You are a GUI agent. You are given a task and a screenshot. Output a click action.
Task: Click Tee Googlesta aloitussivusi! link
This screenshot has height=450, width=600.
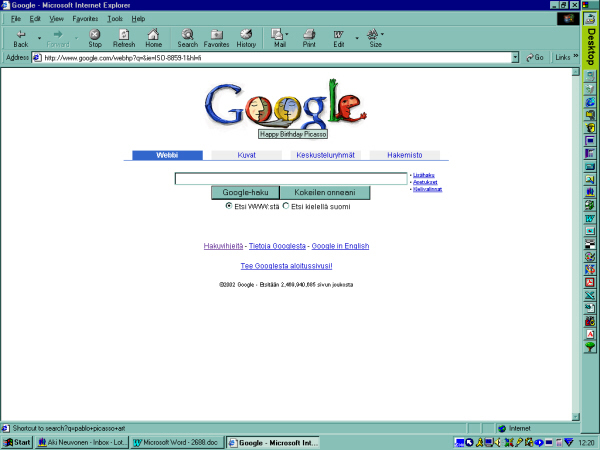click(286, 266)
